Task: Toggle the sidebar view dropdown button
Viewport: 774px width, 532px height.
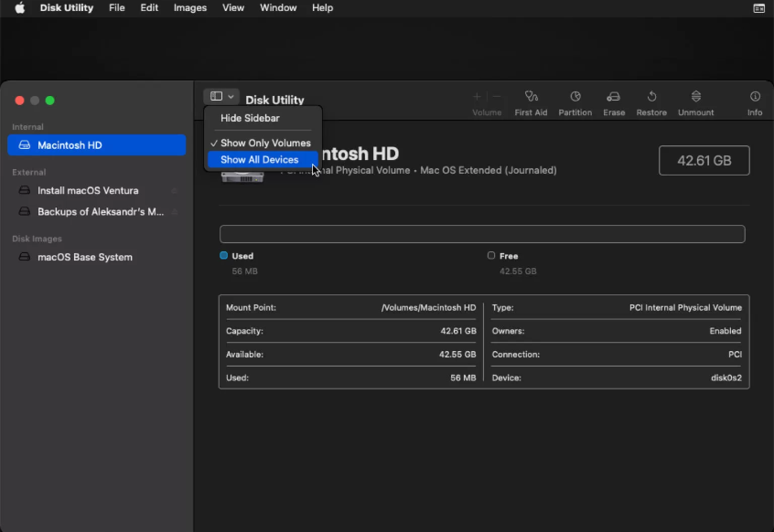Action: pos(221,96)
